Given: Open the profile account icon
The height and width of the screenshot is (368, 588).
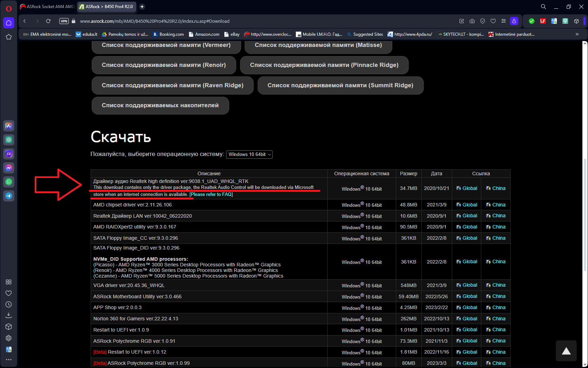Looking at the screenshot, I should point(514,21).
